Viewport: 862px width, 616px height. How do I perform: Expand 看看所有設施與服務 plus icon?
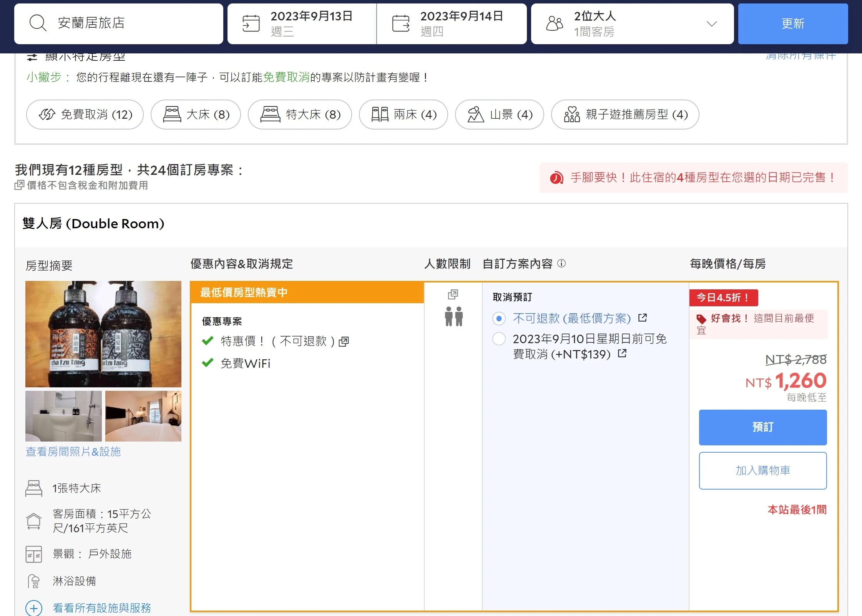pyautogui.click(x=34, y=608)
